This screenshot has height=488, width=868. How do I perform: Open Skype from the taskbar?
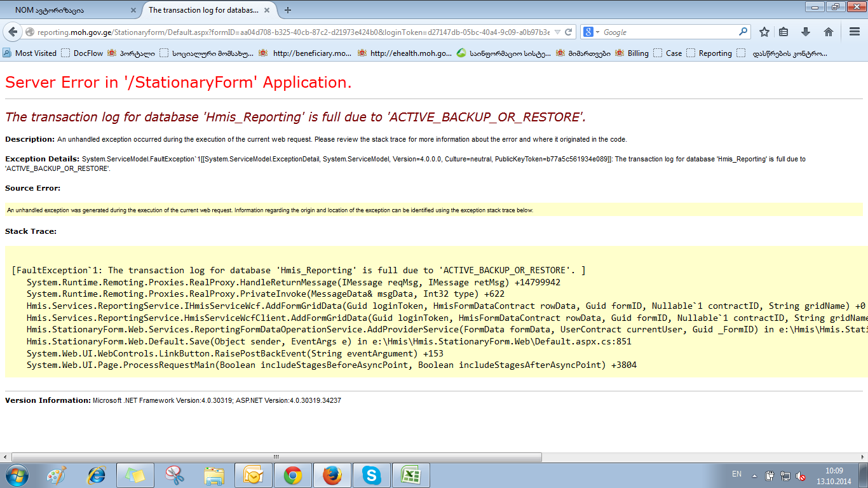coord(371,475)
